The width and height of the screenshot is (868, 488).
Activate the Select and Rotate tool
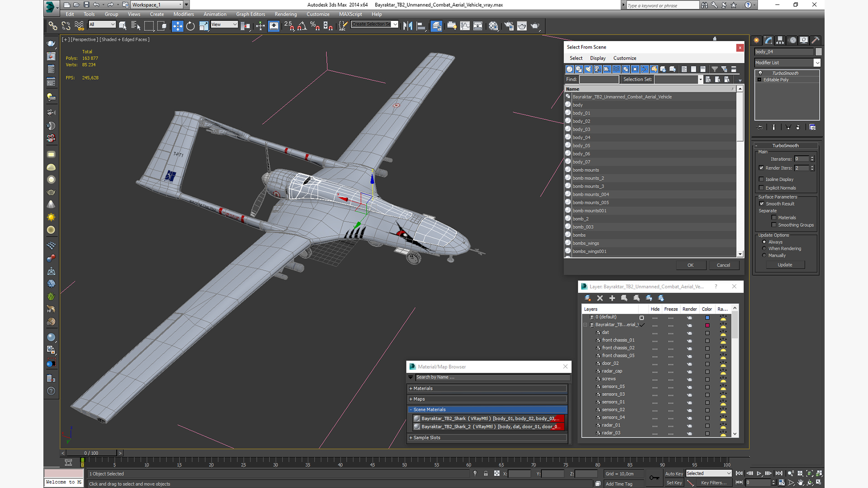point(190,26)
